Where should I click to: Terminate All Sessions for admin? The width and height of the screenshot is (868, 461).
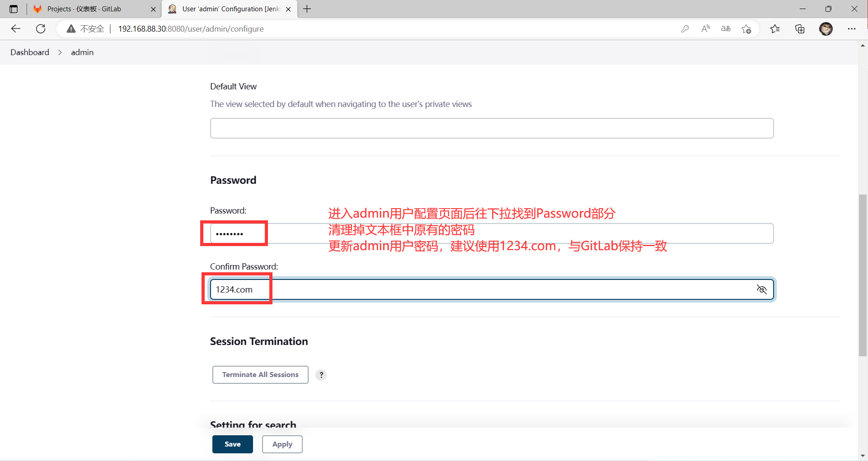click(x=260, y=375)
